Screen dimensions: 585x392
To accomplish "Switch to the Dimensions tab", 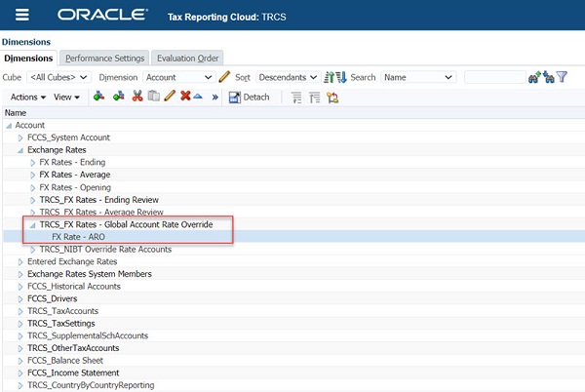I will 28,59.
